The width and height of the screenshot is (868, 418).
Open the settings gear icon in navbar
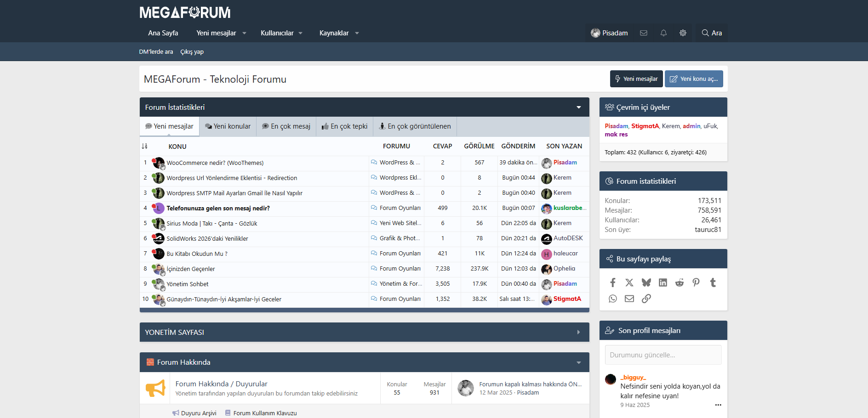click(683, 33)
